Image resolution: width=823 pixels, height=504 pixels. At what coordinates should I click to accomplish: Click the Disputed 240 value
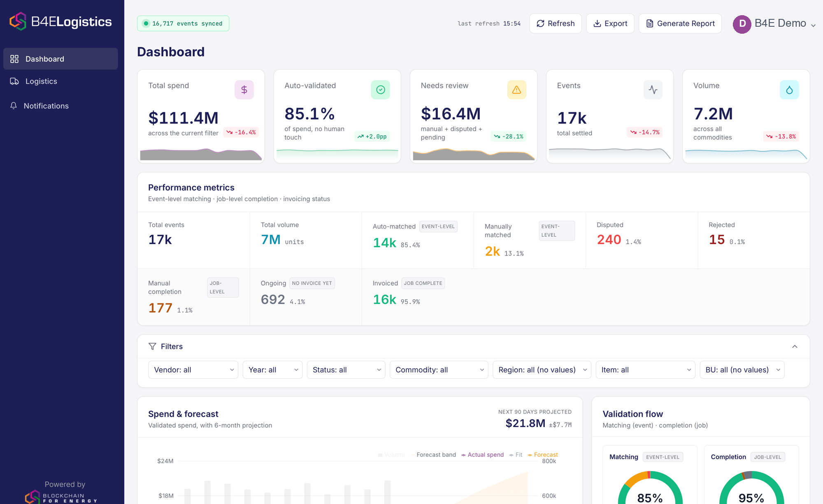click(609, 240)
